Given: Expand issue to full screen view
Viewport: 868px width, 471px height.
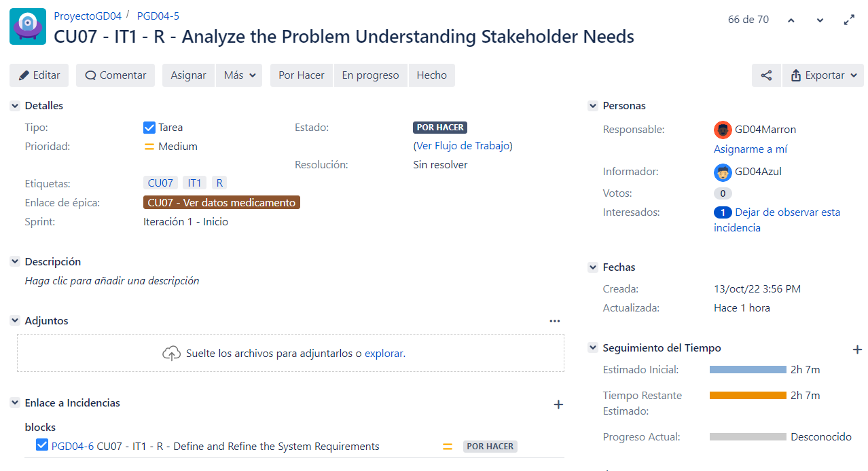Looking at the screenshot, I should pos(849,20).
